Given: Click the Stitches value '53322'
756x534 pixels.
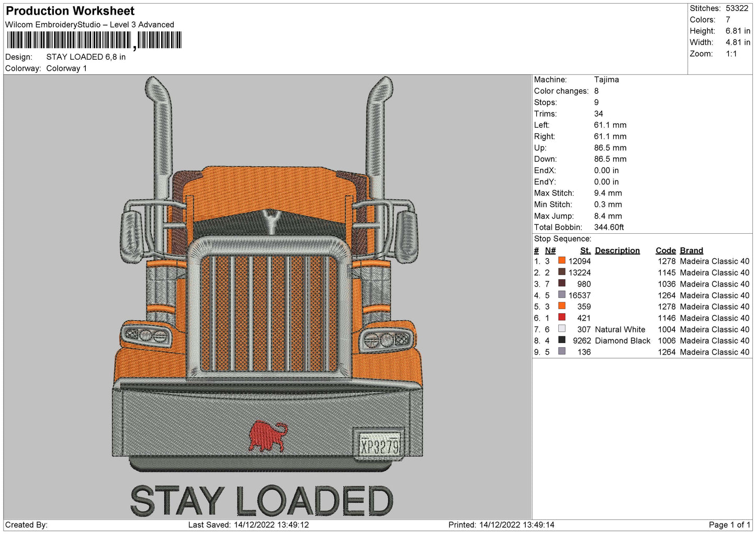Looking at the screenshot, I should click(737, 8).
